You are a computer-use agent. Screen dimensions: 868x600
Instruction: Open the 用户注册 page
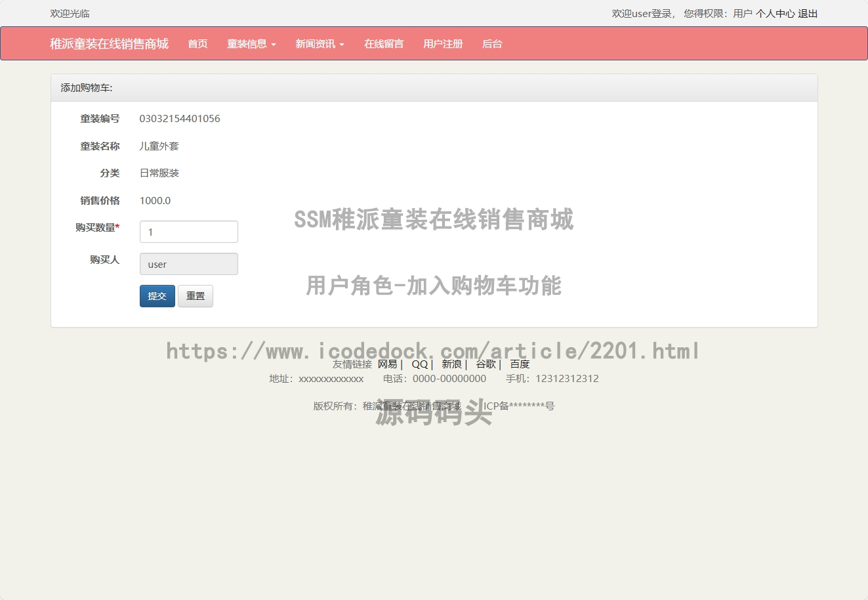[443, 44]
